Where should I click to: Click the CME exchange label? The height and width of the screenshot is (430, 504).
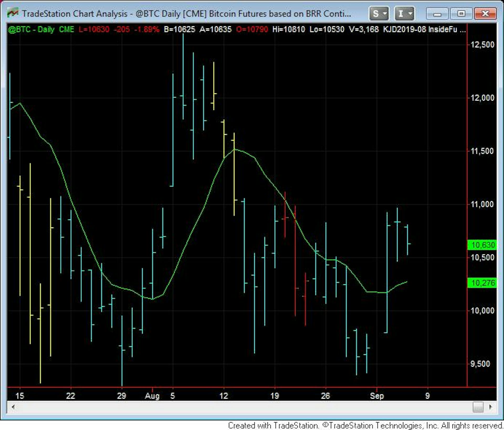click(67, 29)
